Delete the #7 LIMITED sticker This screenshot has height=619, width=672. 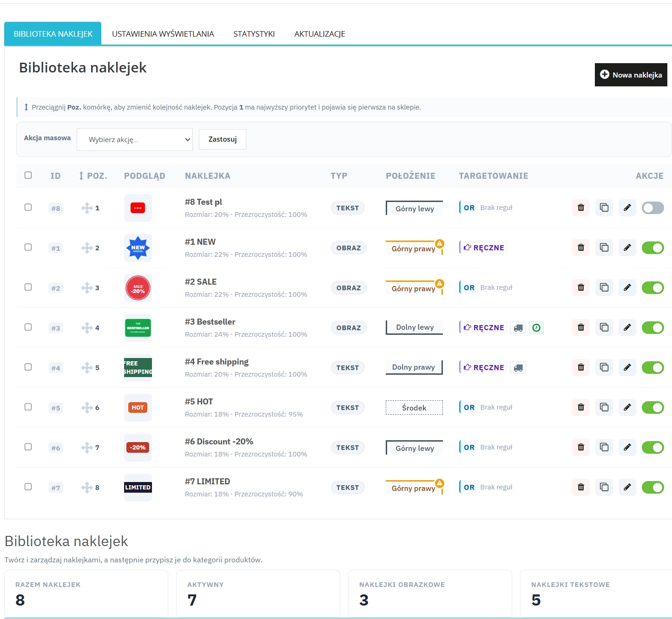click(x=580, y=487)
